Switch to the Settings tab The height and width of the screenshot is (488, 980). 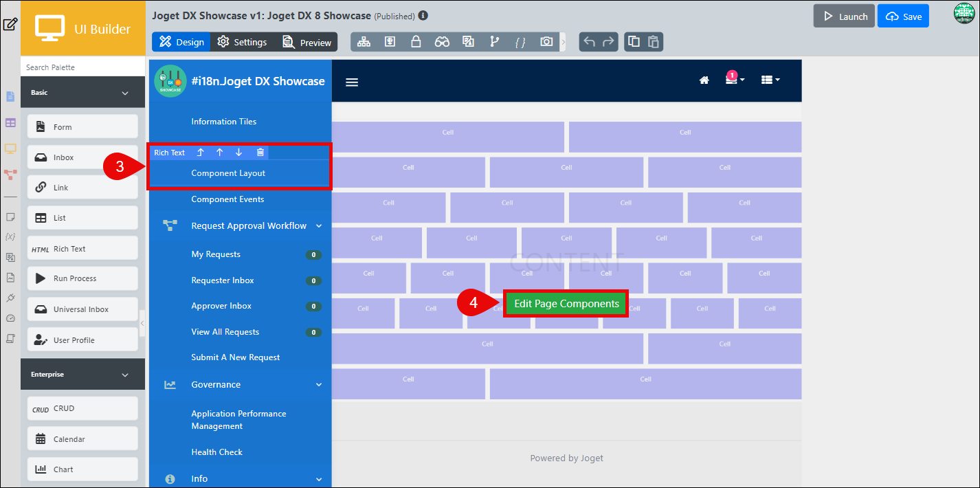242,42
